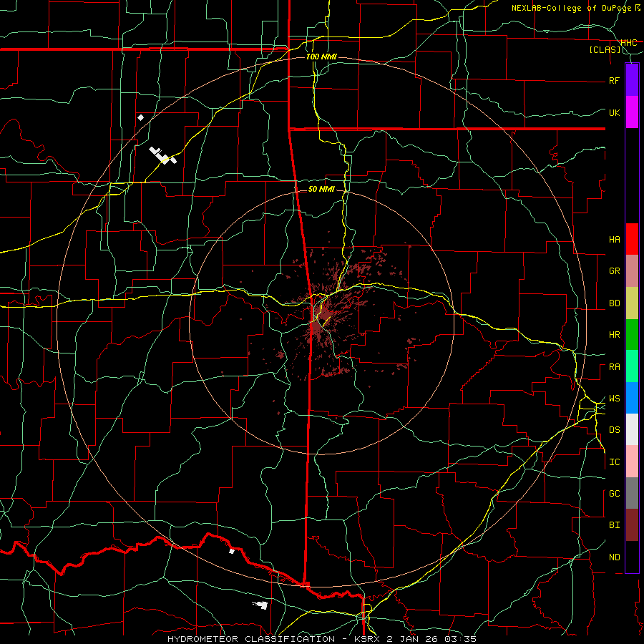Click the BI legend label
The image size is (644, 644).
pyautogui.click(x=615, y=525)
